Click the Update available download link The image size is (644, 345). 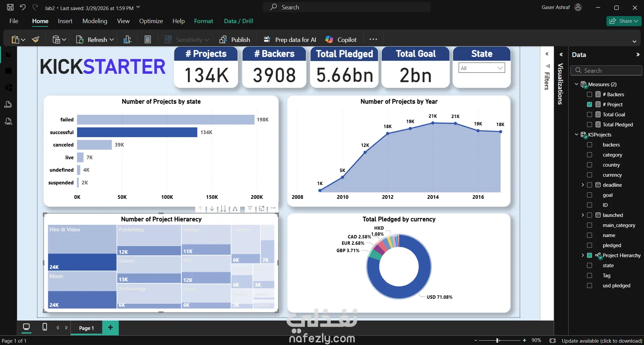tap(602, 341)
